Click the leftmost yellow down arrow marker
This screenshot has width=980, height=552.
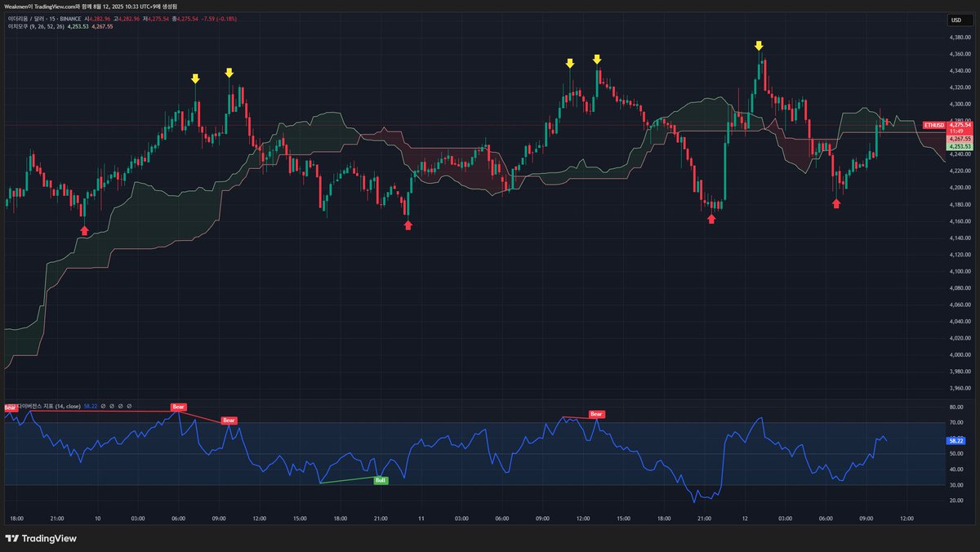195,79
